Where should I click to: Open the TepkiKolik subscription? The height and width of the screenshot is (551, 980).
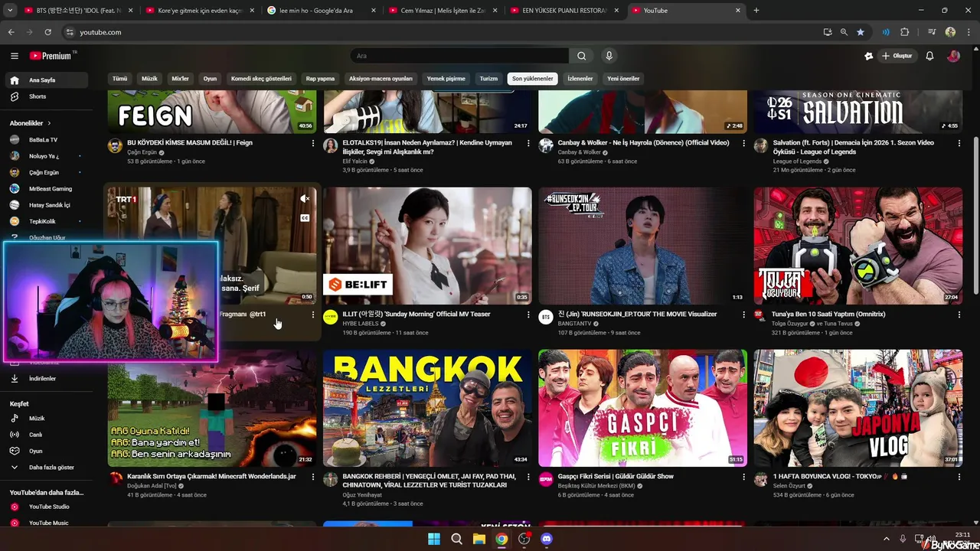click(48, 221)
